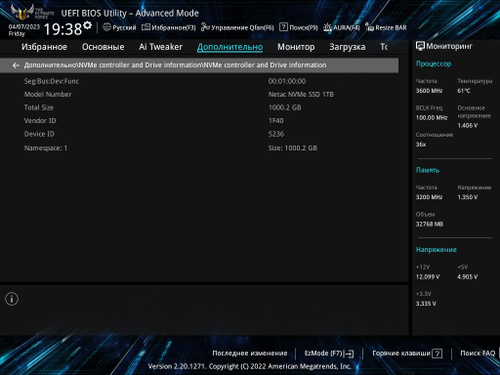Click the 04/07/2023 Friday date display
The width and height of the screenshot is (500, 375).
coord(24,30)
